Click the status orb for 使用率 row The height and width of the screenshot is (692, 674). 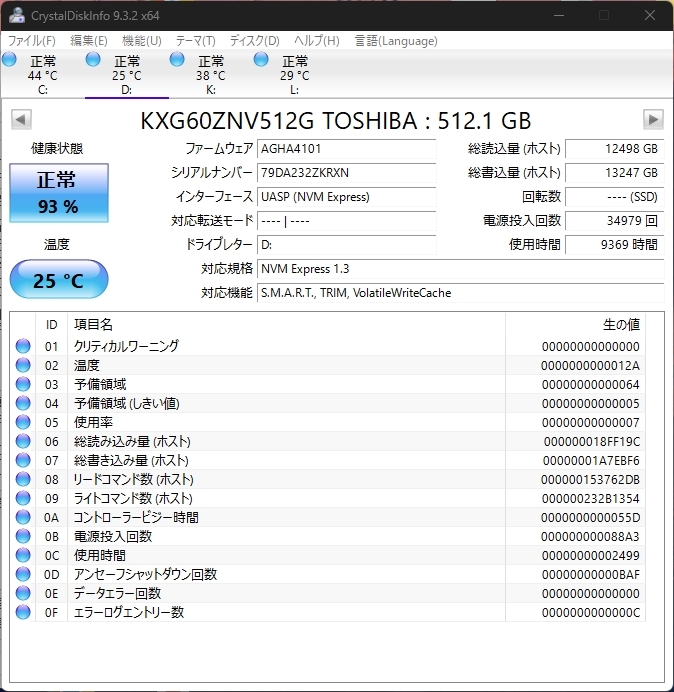click(x=23, y=422)
